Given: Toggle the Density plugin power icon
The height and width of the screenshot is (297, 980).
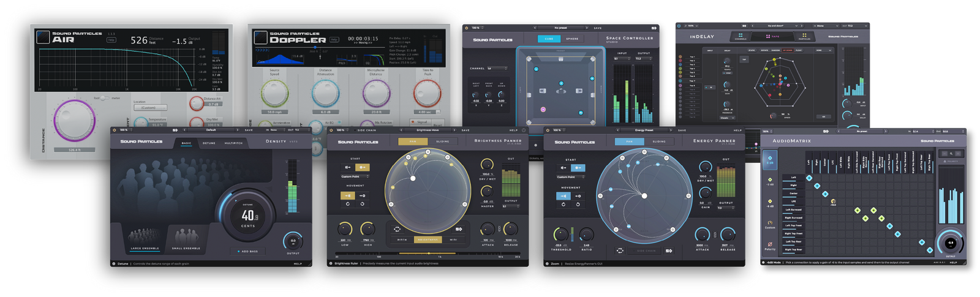Looking at the screenshot, I should pyautogui.click(x=115, y=130).
